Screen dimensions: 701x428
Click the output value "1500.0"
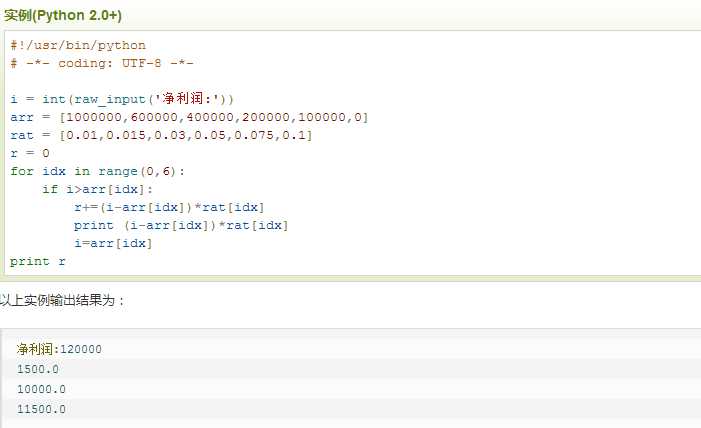pyautogui.click(x=38, y=369)
